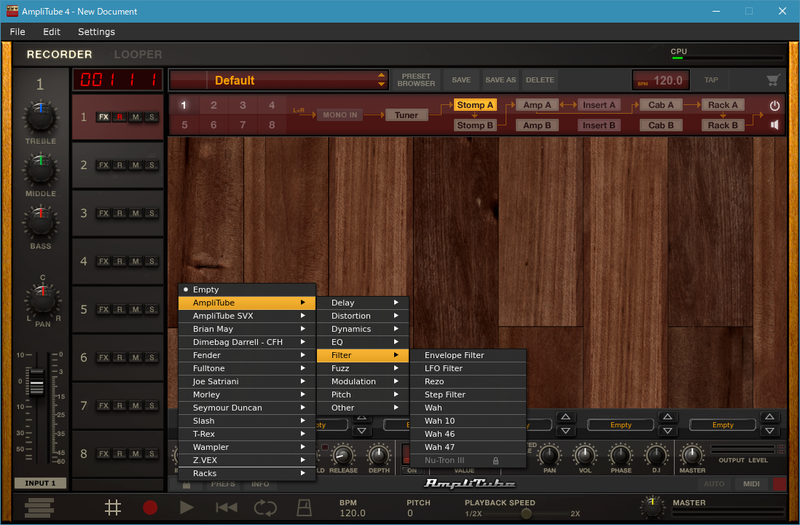Click up arrow above rightmost Empty slot

pos(769,417)
